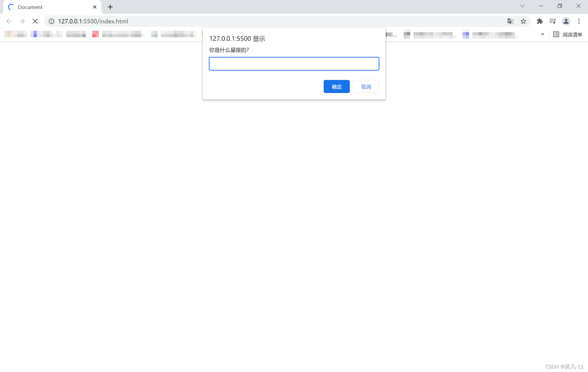Close the Document tab
This screenshot has height=372, width=588.
pos(95,7)
